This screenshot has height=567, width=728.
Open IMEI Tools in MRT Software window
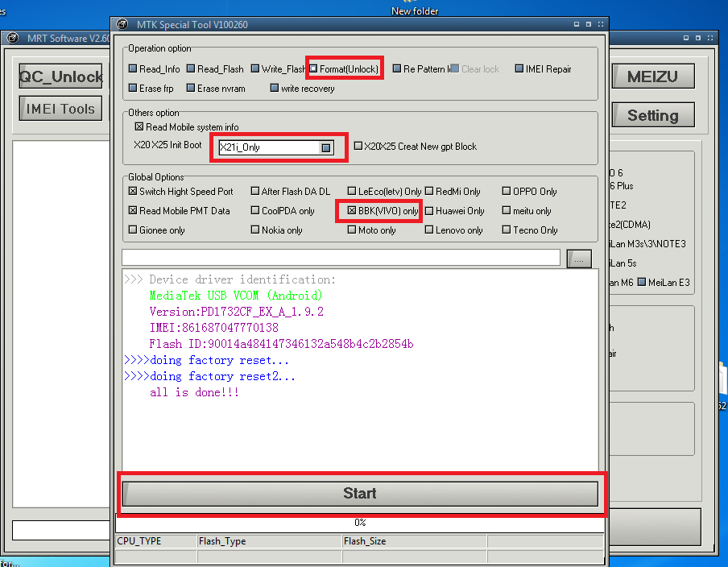[x=61, y=108]
